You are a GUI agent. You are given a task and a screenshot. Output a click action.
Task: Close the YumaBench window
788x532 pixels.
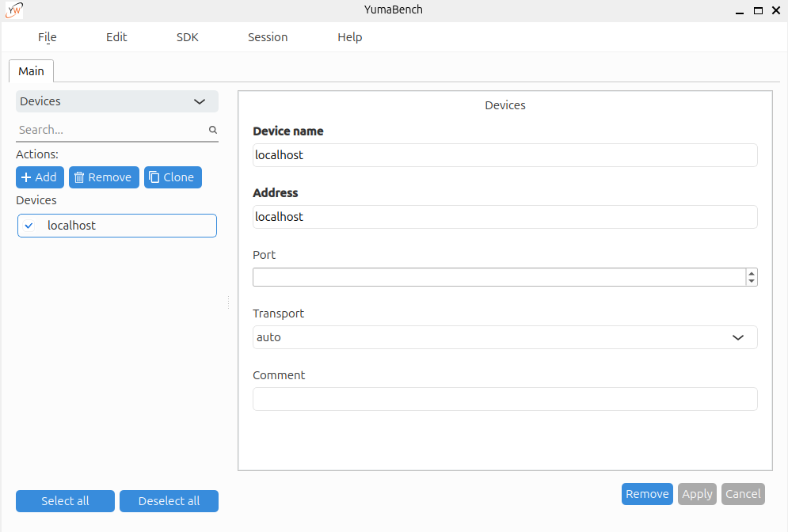[x=776, y=10]
